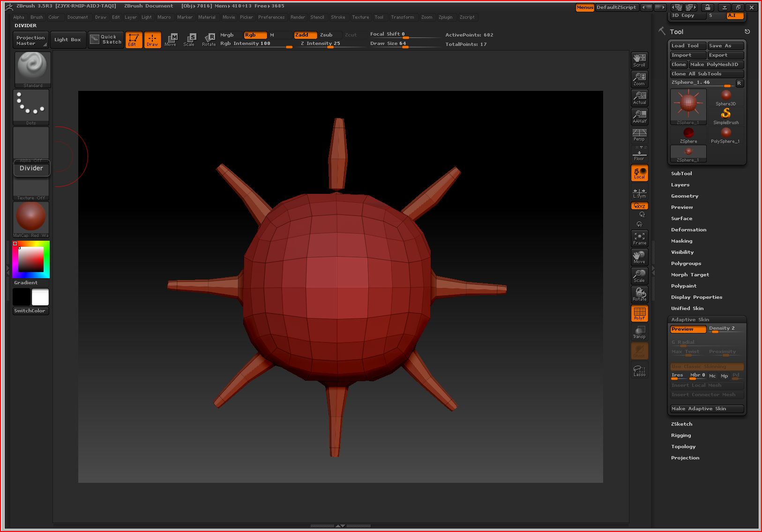Click the right shelf Move icon
762x532 pixels.
[640, 257]
